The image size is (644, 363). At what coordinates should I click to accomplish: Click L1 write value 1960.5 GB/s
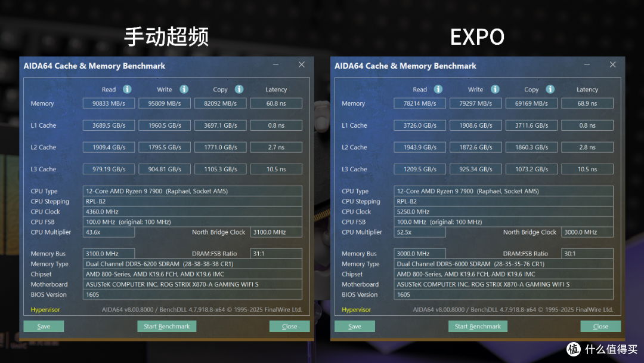tap(165, 125)
